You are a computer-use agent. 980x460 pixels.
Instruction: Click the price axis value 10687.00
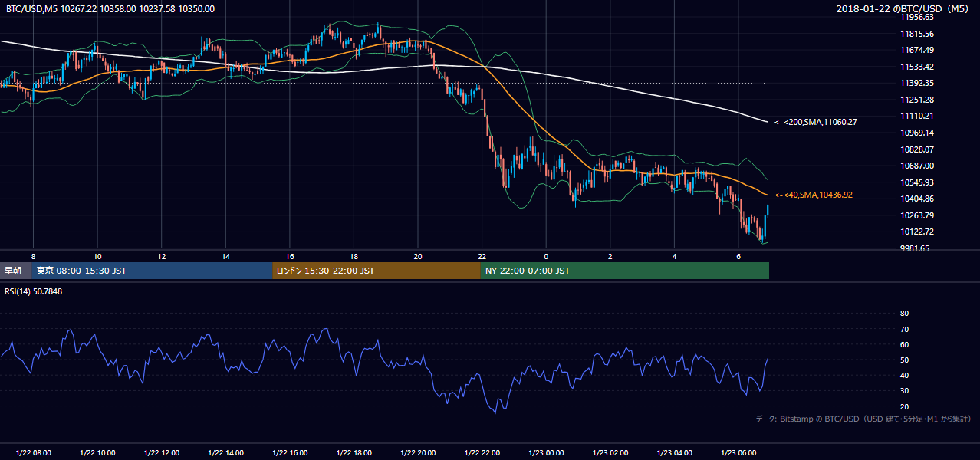[917, 166]
